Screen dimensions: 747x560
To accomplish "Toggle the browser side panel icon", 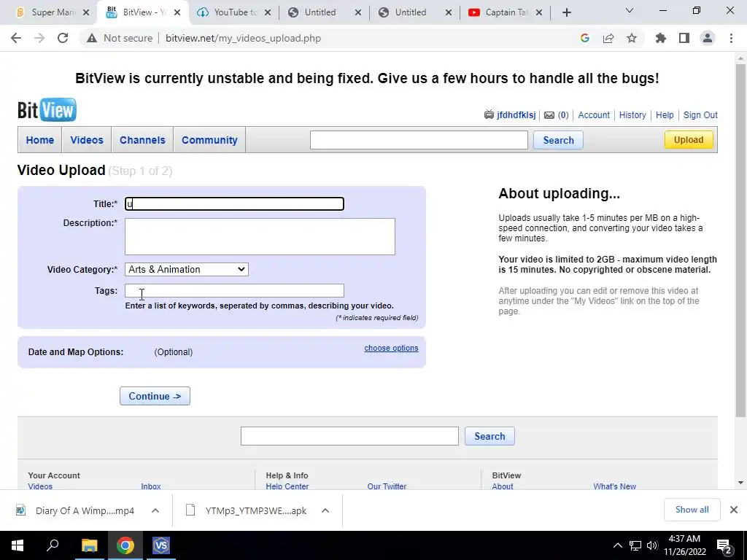I will [x=684, y=38].
